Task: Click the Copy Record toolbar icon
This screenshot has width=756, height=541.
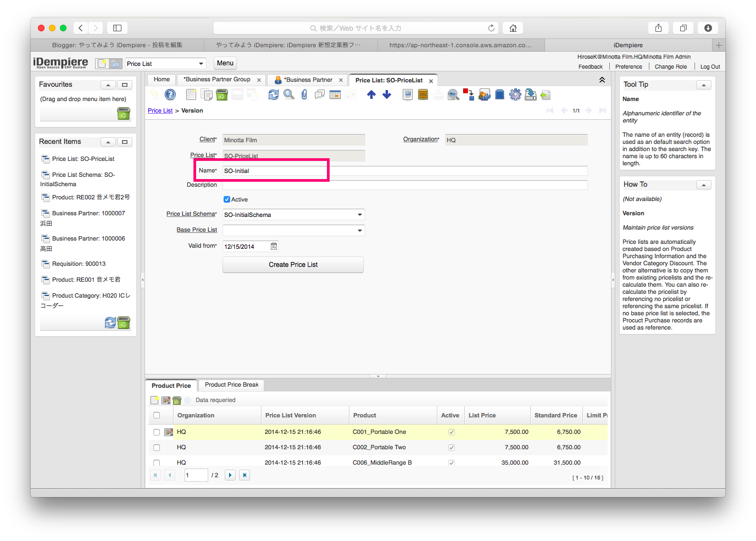Action: [207, 94]
